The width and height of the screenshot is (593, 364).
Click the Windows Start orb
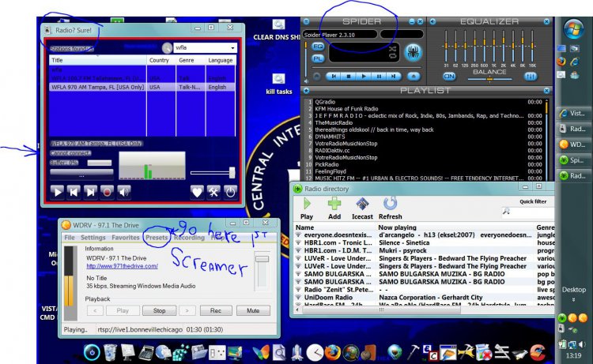coord(574,28)
